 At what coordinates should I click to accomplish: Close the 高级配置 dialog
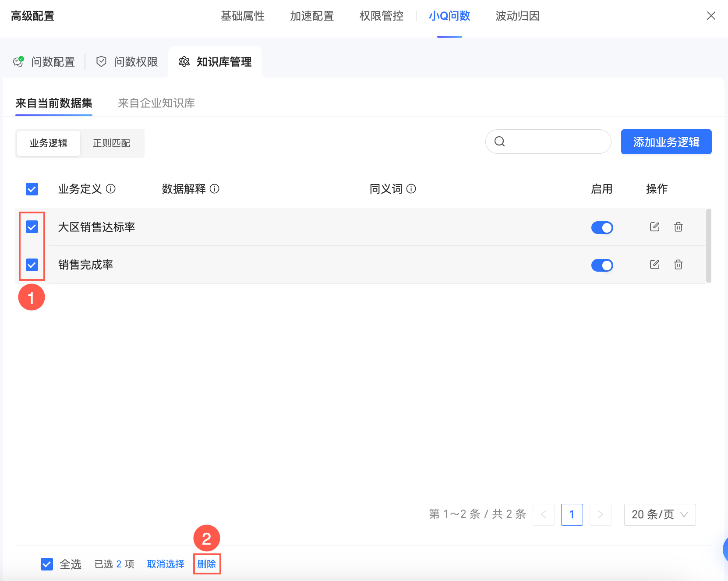pyautogui.click(x=711, y=16)
